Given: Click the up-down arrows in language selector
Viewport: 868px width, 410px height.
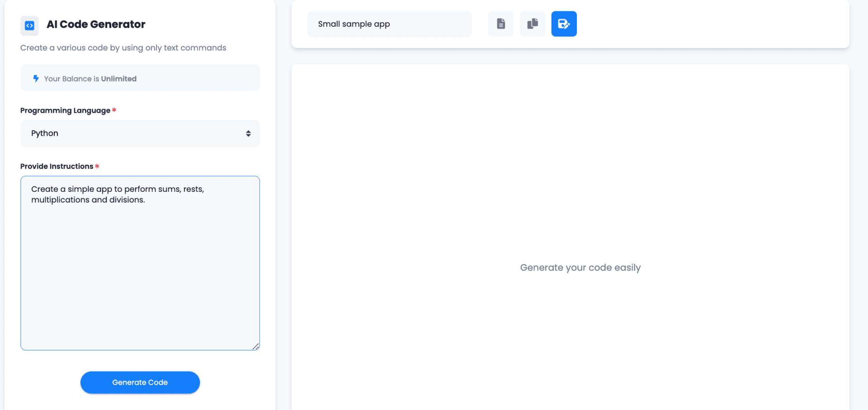Looking at the screenshot, I should pyautogui.click(x=248, y=133).
